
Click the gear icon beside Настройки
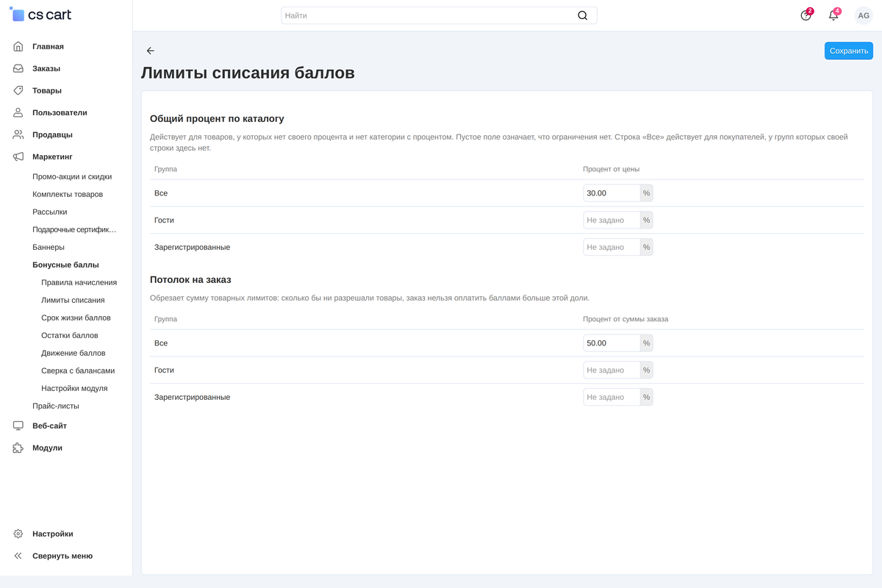pos(18,534)
